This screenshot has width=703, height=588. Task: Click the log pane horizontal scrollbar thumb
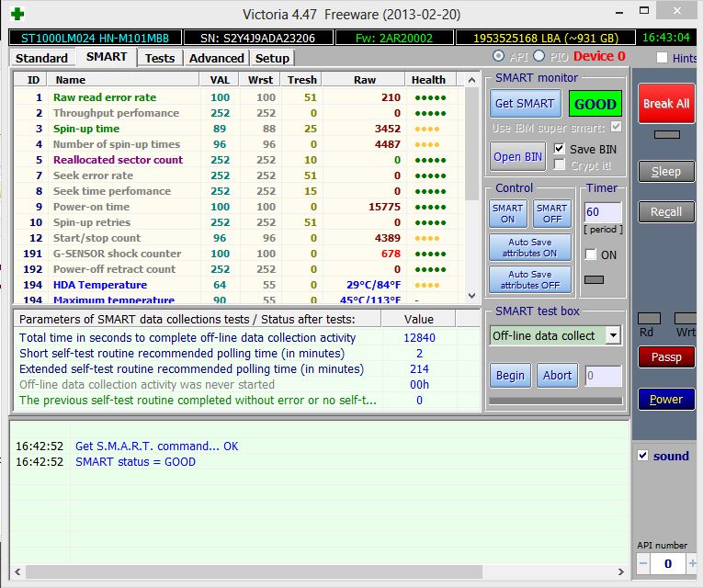coord(255,571)
